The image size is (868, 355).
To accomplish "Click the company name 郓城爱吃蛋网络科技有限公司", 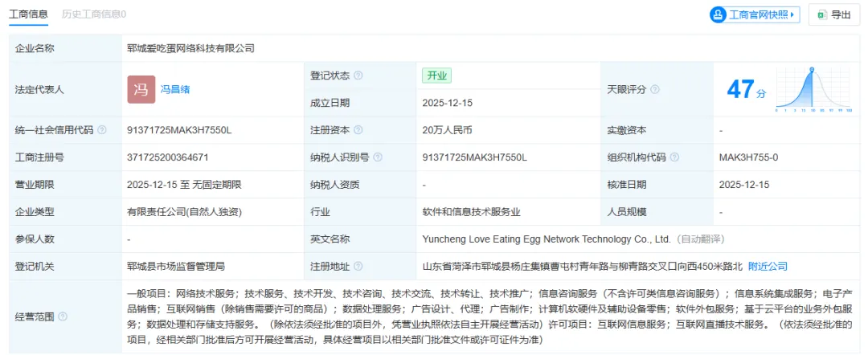I will coord(190,48).
